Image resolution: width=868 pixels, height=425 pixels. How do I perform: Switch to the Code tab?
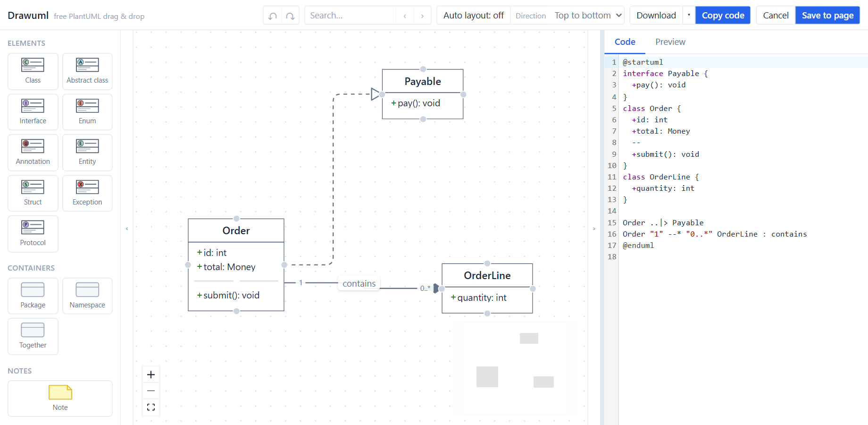pyautogui.click(x=625, y=42)
